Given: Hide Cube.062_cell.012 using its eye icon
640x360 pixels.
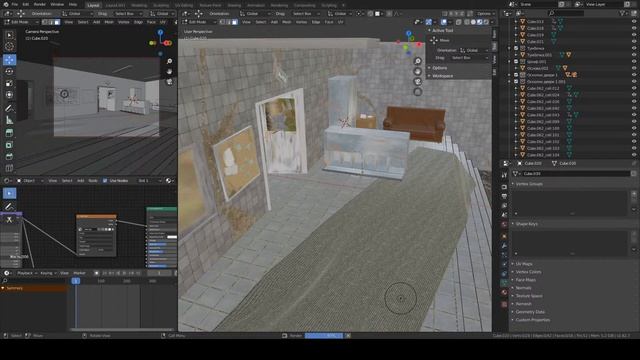Looking at the screenshot, I should click(634, 88).
